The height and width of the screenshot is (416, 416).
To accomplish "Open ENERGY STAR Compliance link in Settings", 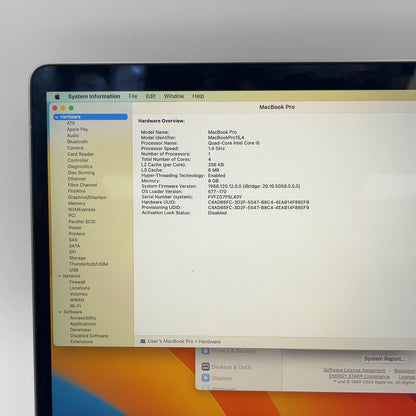I will coord(359,376).
